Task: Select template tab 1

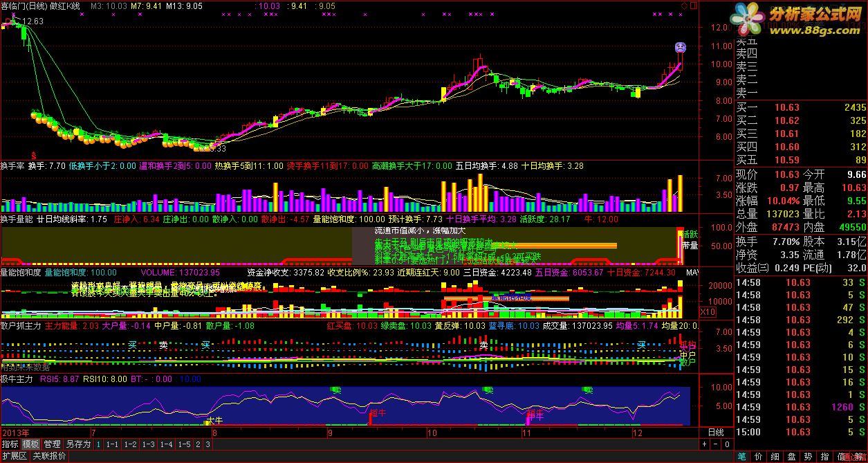Action: click(x=98, y=444)
